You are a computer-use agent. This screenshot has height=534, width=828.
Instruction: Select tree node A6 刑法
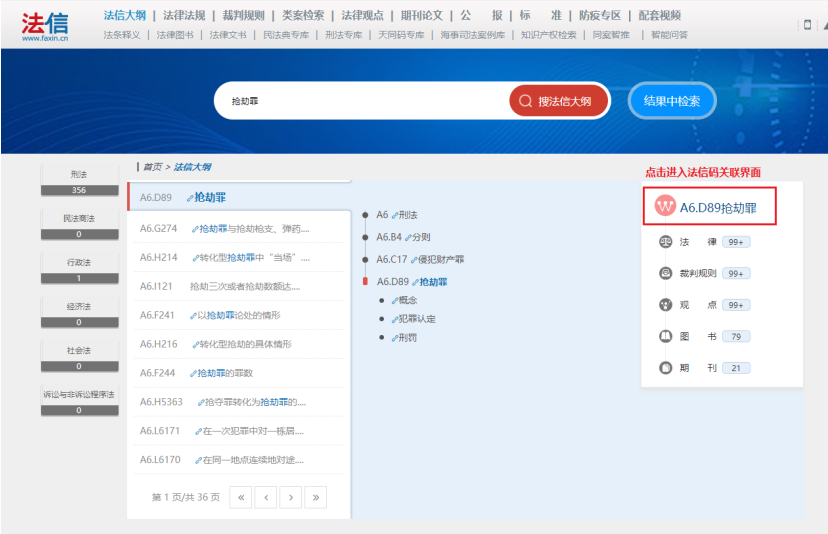point(397,215)
